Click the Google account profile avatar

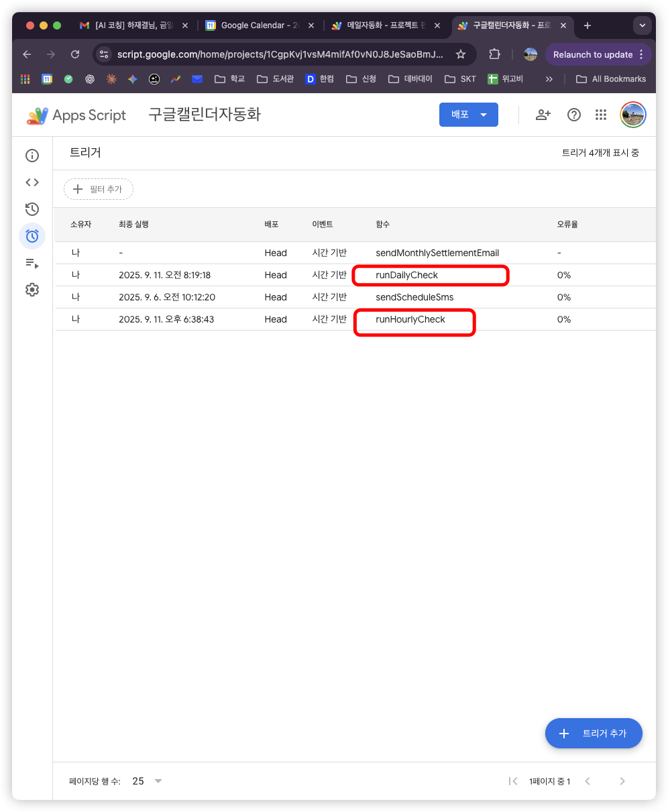tap(633, 115)
